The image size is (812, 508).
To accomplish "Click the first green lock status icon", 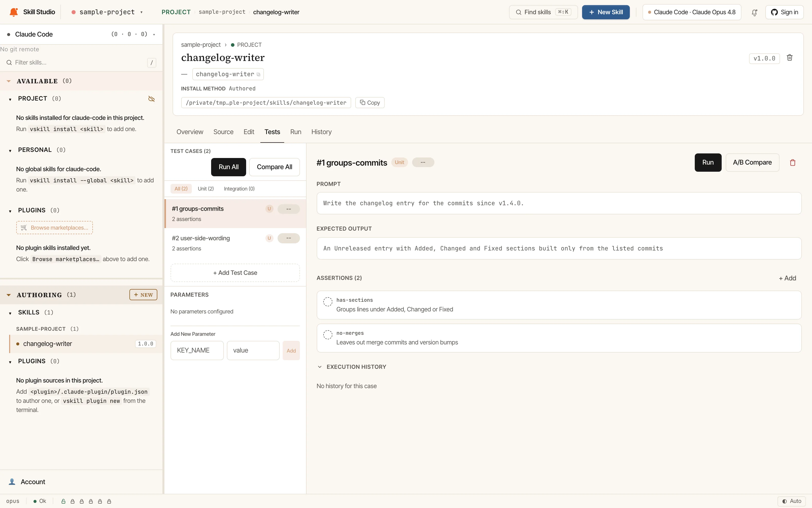I will point(63,501).
